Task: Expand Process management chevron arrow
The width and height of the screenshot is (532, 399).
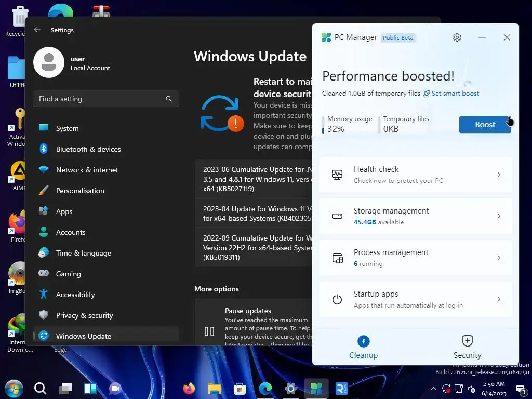Action: (x=499, y=258)
